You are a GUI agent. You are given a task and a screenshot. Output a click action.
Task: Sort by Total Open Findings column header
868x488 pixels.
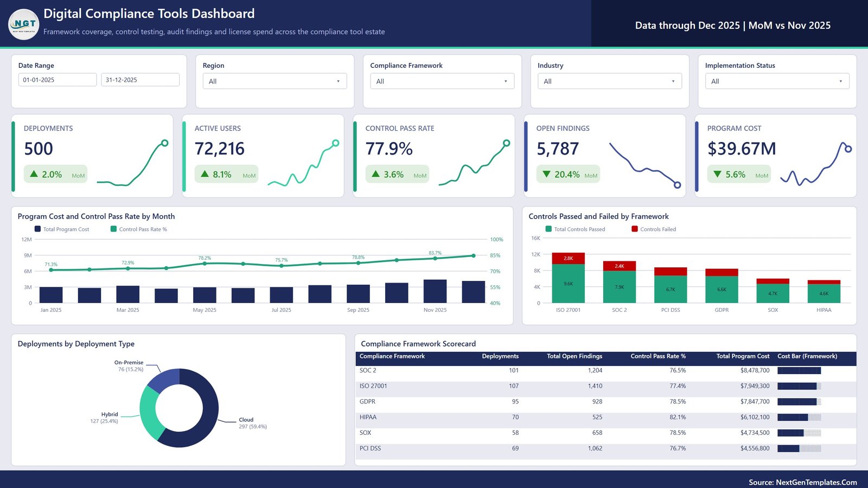click(x=575, y=356)
